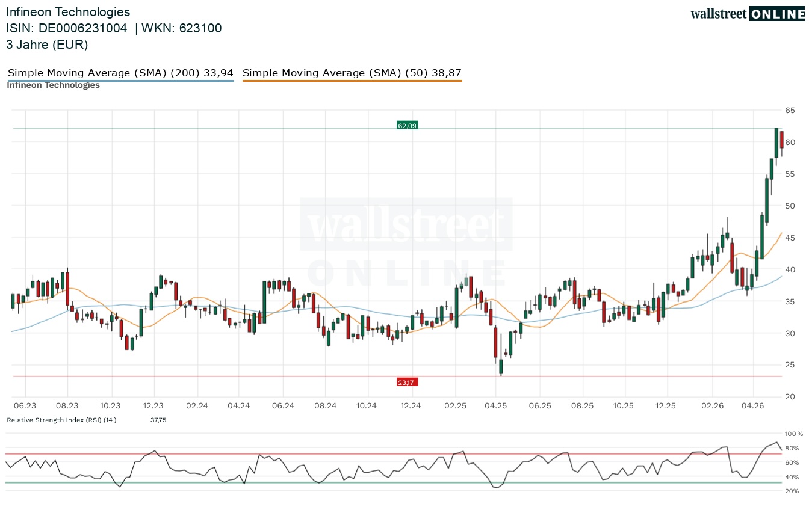Click the green 62,09 high price label
This screenshot has height=507, width=812.
407,125
